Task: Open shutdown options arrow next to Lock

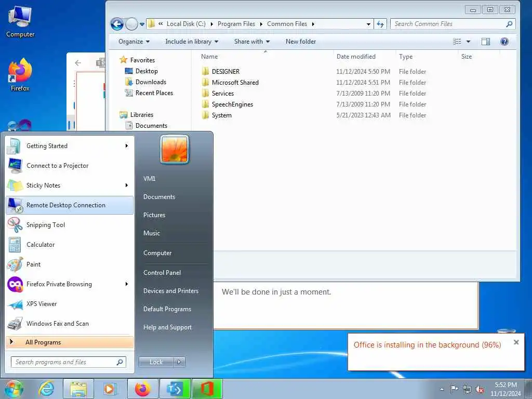Action: point(179,362)
